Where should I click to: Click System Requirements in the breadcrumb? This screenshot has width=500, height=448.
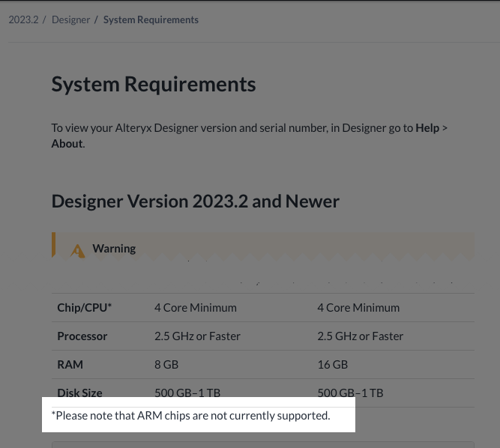coord(151,19)
